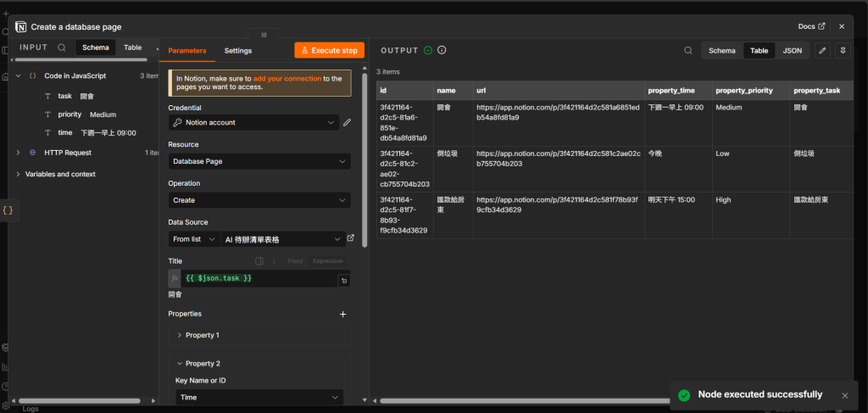
Task: Open the Title field options menu
Action: pos(274,260)
